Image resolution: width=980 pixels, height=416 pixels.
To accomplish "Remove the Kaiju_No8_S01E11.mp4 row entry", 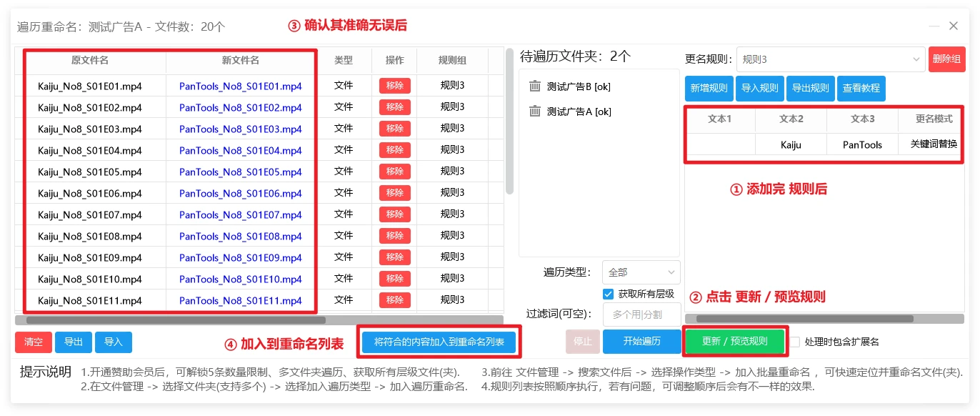I will (394, 300).
